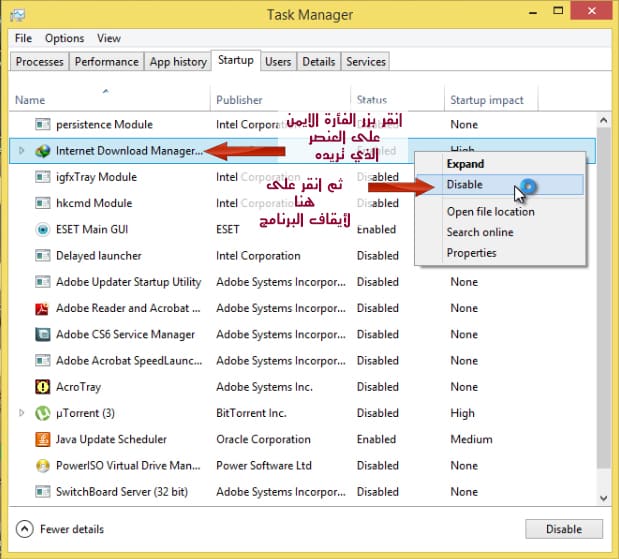Switch to the Services tab

point(366,62)
